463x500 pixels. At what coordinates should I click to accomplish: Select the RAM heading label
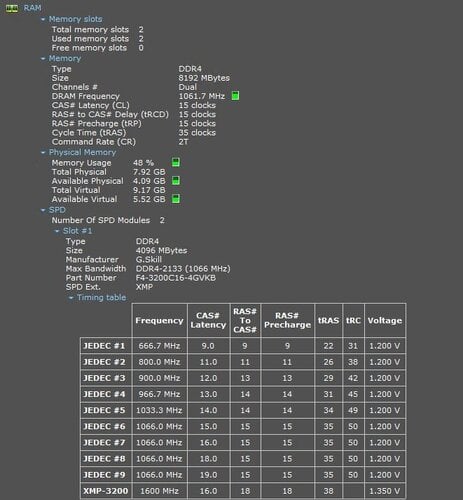pyautogui.click(x=32, y=8)
